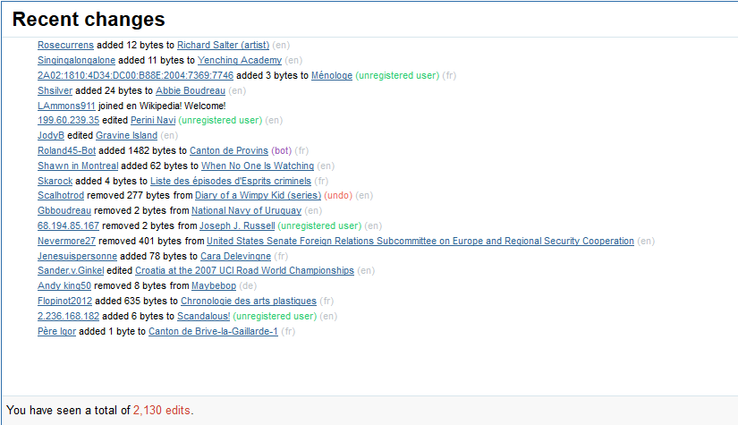The height and width of the screenshot is (425, 738).
Task: Open the Maybebop article link
Action: tap(214, 286)
